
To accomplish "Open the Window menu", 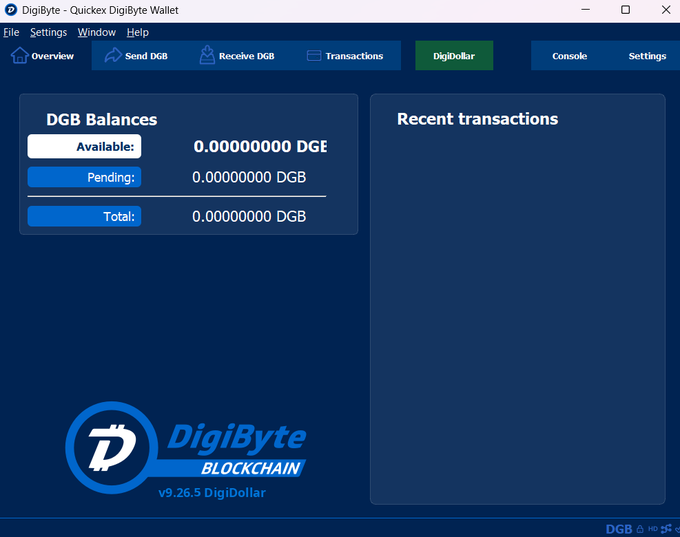I will click(x=97, y=32).
